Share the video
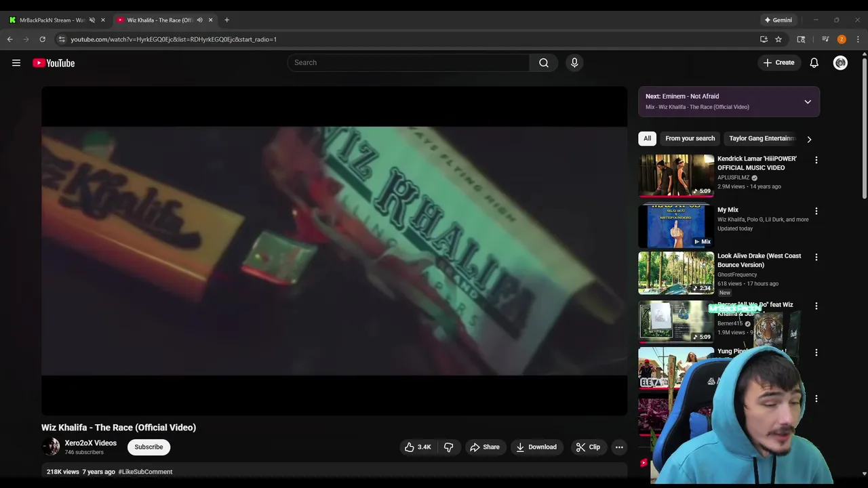 (485, 447)
